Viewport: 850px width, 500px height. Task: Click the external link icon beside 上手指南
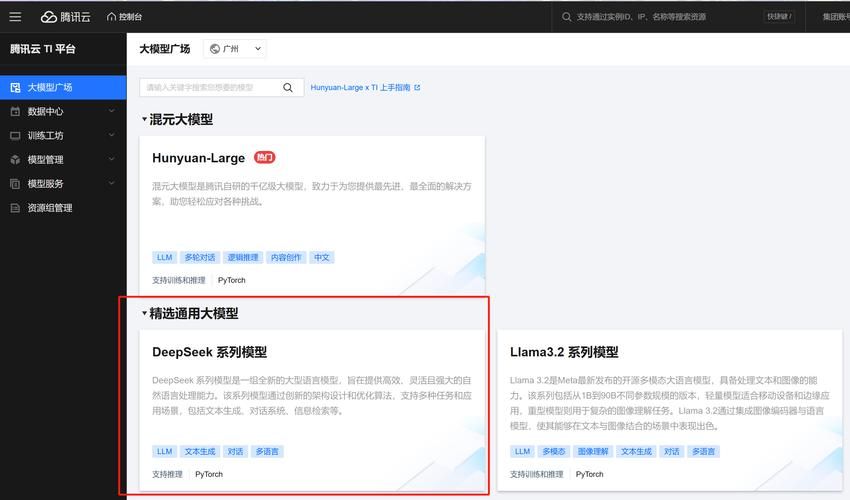[417, 87]
